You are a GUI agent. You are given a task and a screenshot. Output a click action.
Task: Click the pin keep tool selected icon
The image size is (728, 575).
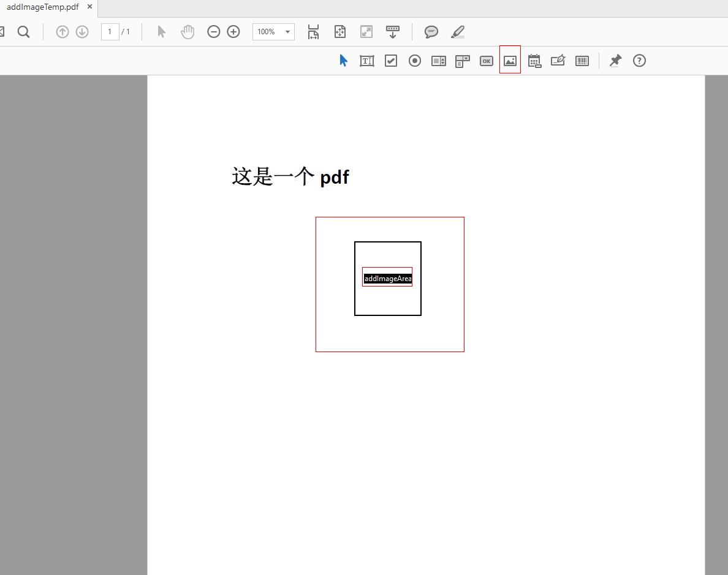615,61
